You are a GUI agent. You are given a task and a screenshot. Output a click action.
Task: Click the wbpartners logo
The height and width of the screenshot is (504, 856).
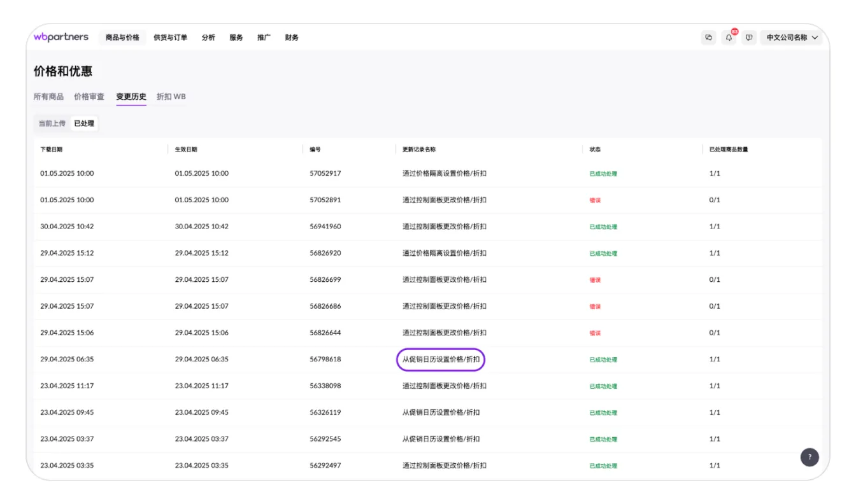[61, 37]
